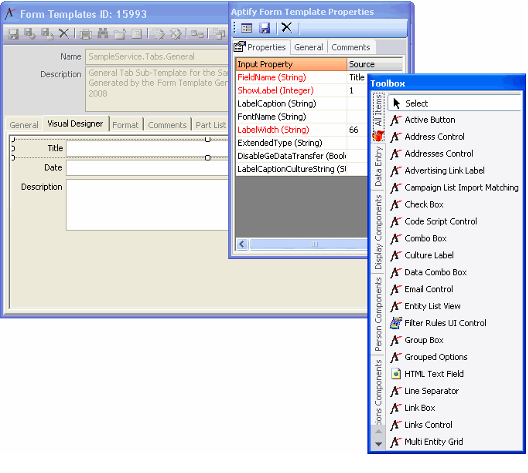Switch to General tab in Form Templates
Image resolution: width=528 pixels, height=473 pixels.
(x=24, y=125)
